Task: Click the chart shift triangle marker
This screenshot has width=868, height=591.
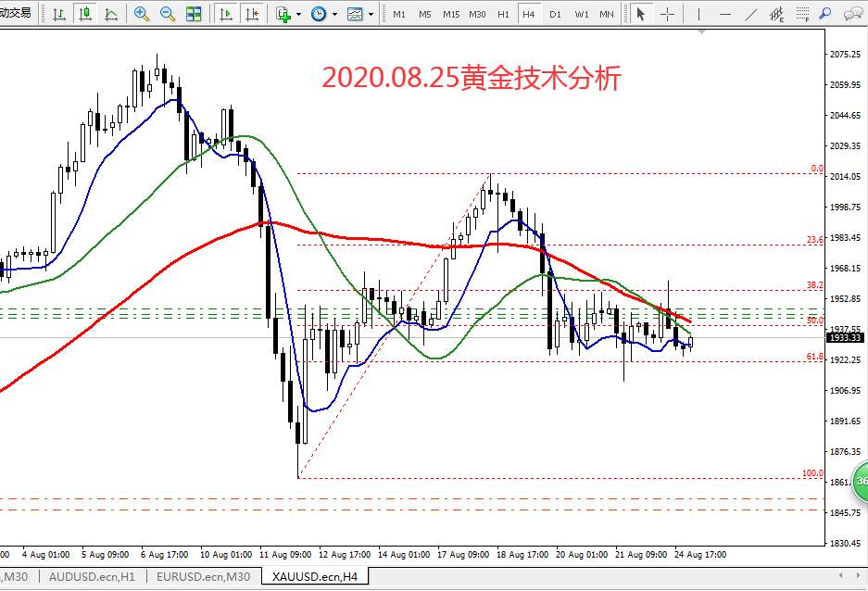Action: [702, 32]
